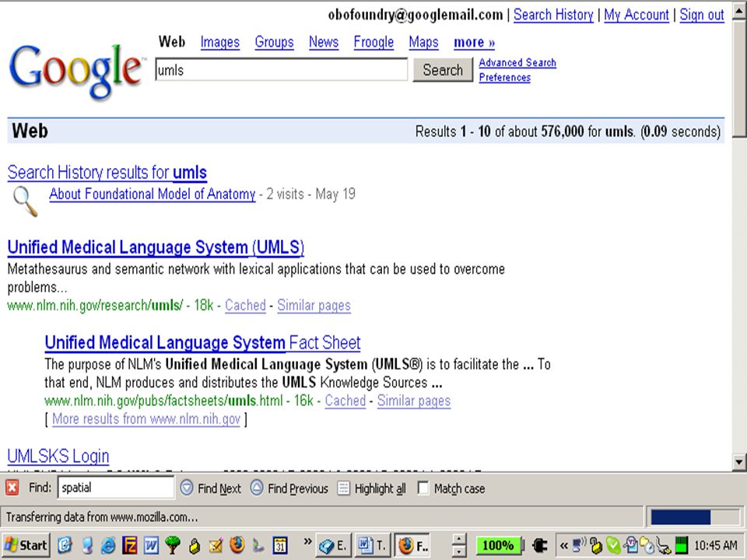Click the first blue quick launch icon
This screenshot has height=560, width=747.
[65, 545]
